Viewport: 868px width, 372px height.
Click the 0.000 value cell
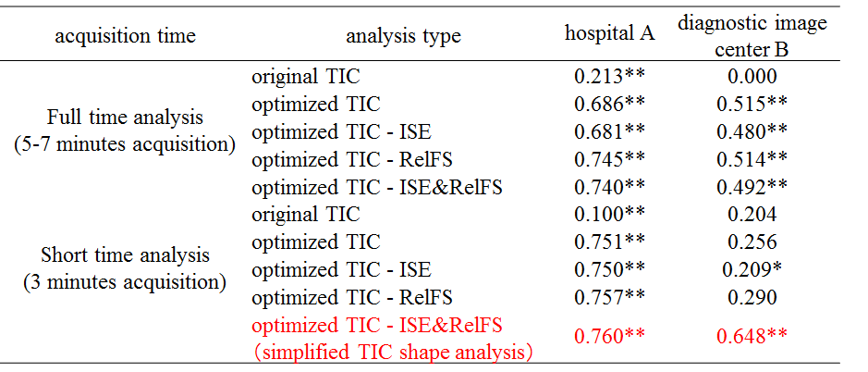coord(752,77)
